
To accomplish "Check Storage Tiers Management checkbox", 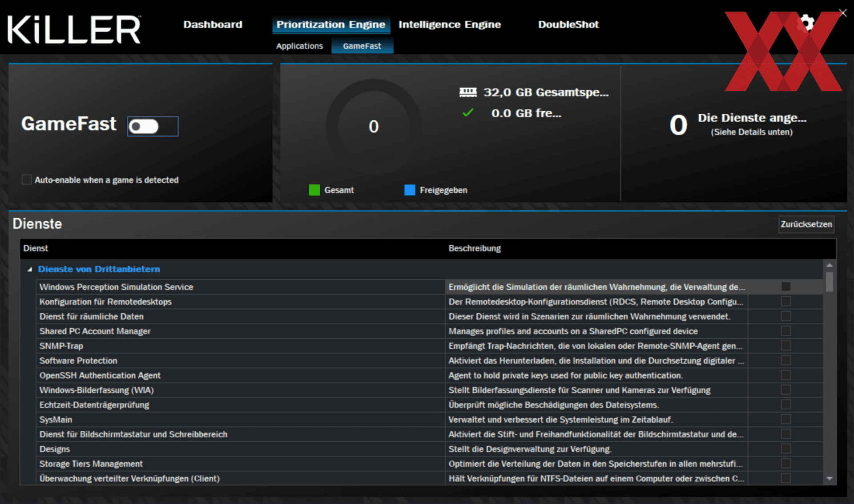I will [786, 463].
